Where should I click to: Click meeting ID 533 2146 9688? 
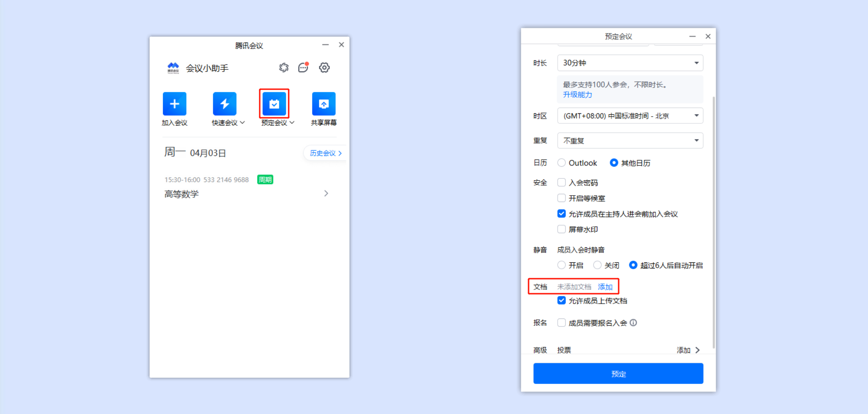click(x=226, y=180)
